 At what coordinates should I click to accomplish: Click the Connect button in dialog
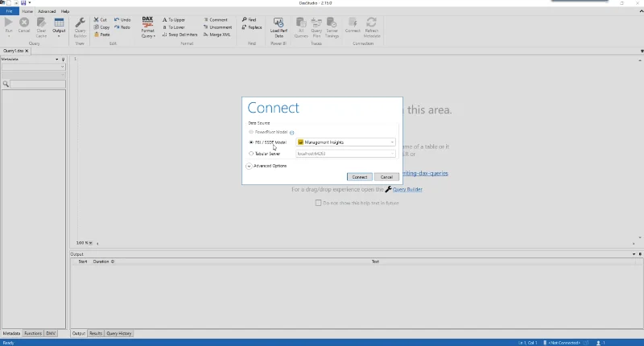click(x=359, y=177)
